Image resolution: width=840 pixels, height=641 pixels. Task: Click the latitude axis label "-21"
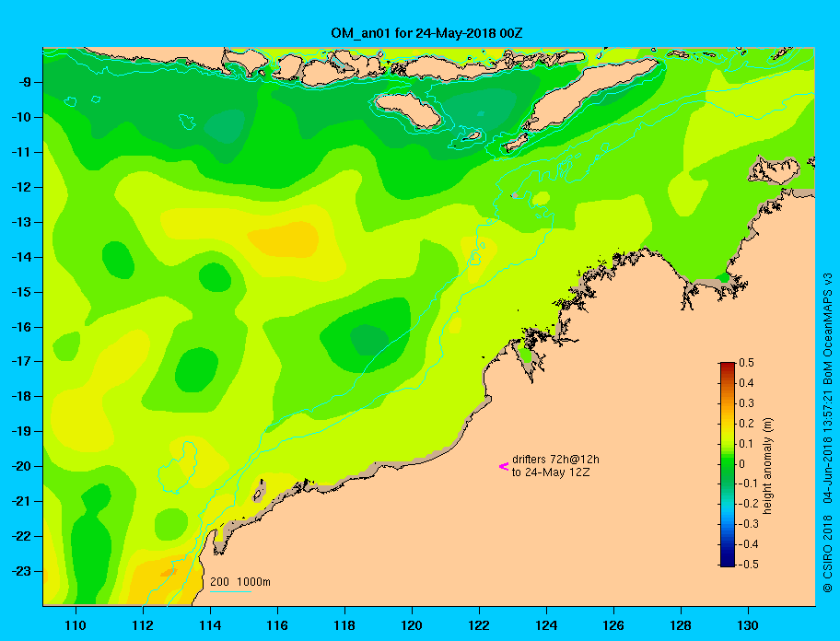coord(21,501)
